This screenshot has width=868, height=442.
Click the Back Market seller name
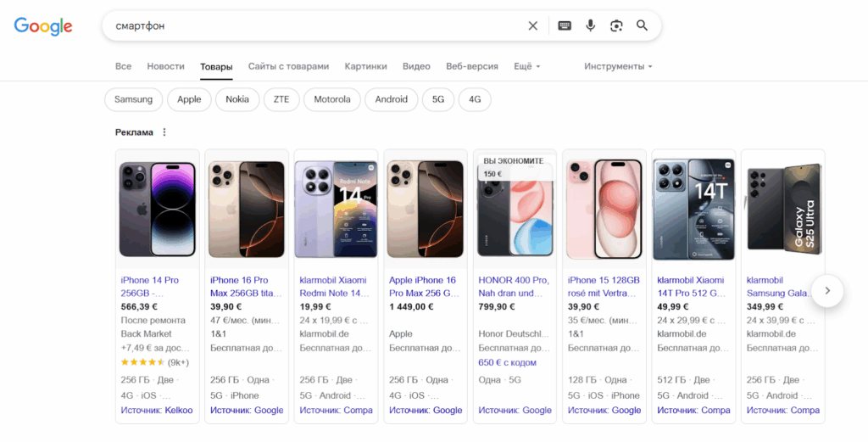[146, 334]
